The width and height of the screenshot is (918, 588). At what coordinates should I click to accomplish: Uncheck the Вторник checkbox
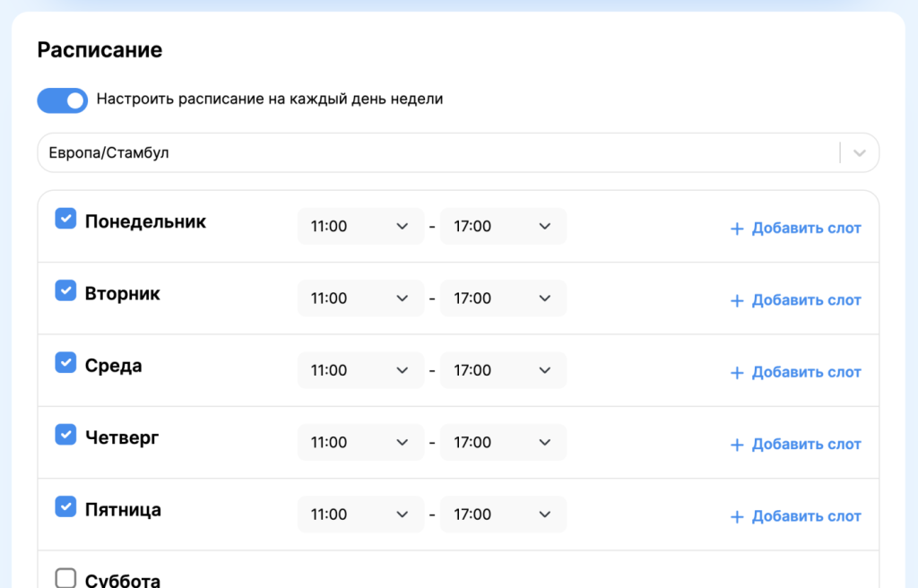[65, 290]
